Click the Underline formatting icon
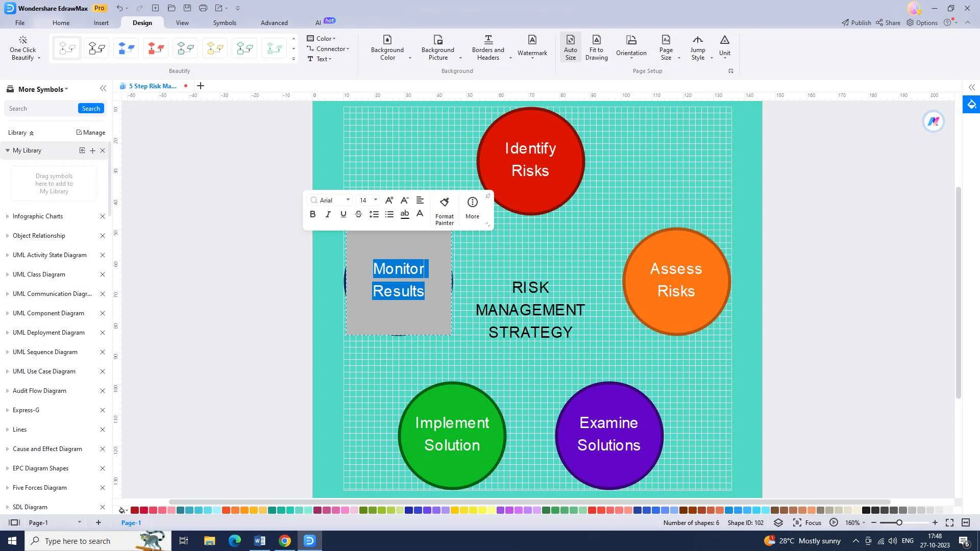The width and height of the screenshot is (980, 551). 344,215
